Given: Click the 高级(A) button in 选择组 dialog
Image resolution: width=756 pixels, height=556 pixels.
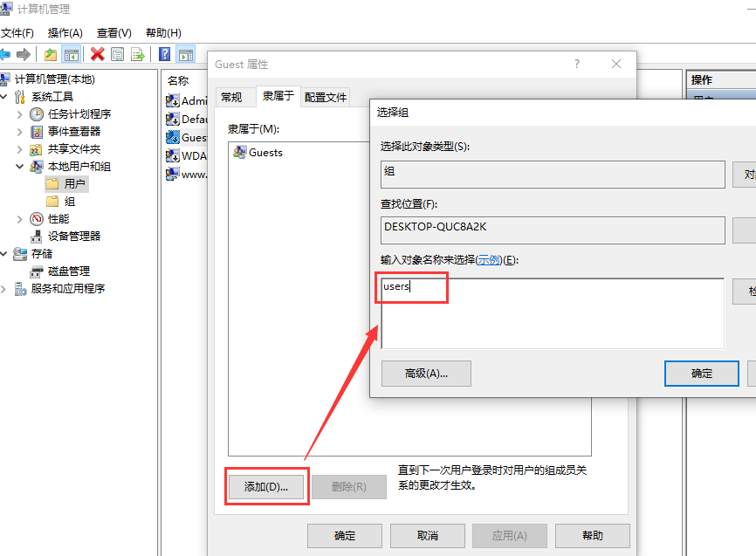Looking at the screenshot, I should [x=426, y=374].
